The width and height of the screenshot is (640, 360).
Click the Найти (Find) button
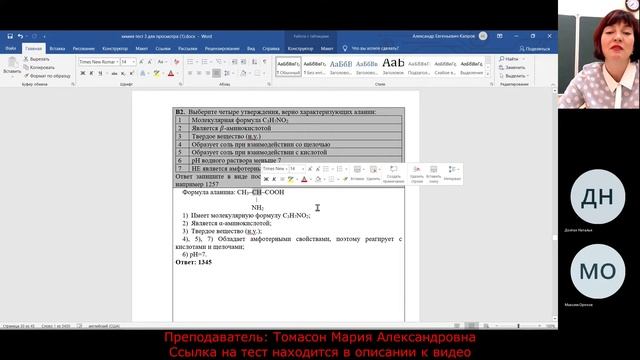509,59
